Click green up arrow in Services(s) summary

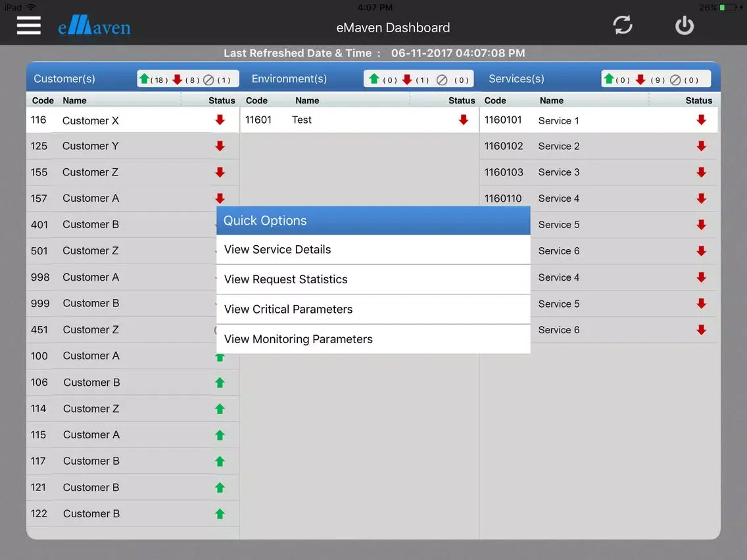coord(608,79)
